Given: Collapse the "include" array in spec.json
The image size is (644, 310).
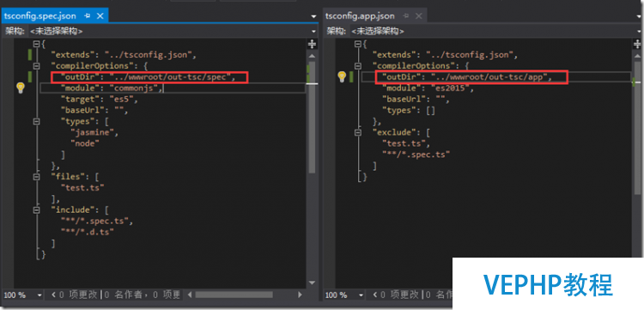Looking at the screenshot, I should (37, 210).
